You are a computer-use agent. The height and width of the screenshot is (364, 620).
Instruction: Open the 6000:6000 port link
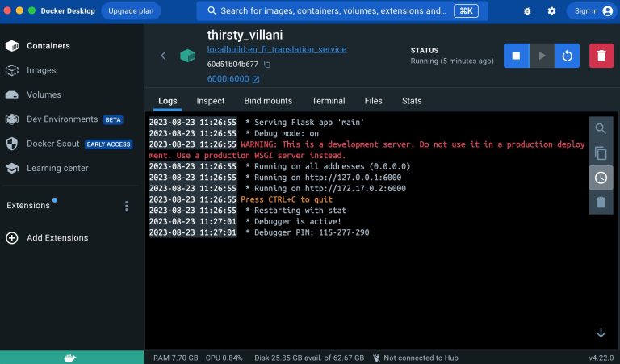(x=229, y=79)
